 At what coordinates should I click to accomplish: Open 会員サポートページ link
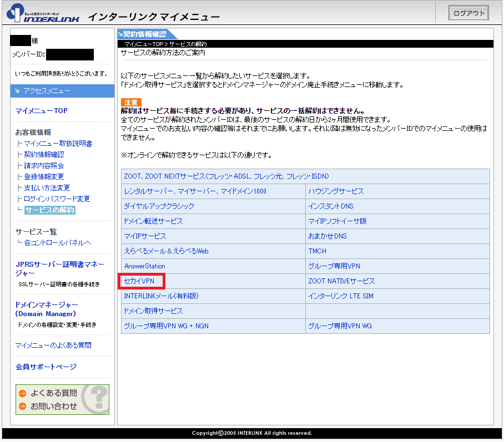(46, 367)
